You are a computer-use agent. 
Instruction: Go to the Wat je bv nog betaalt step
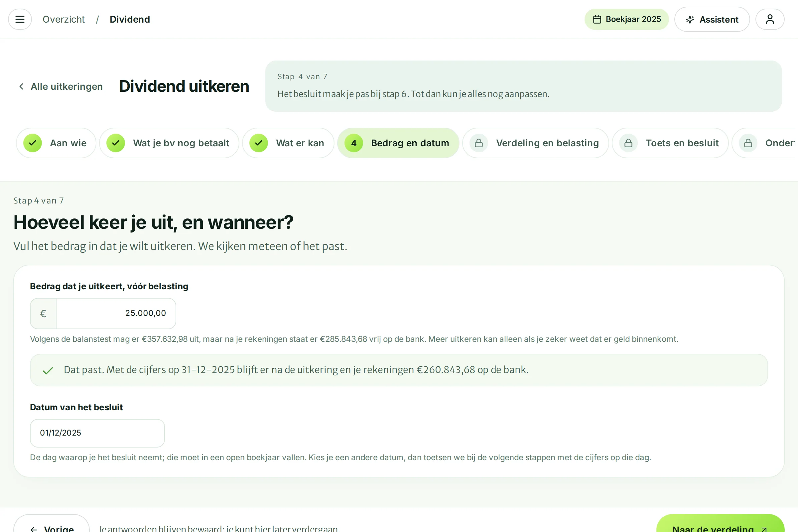169,143
